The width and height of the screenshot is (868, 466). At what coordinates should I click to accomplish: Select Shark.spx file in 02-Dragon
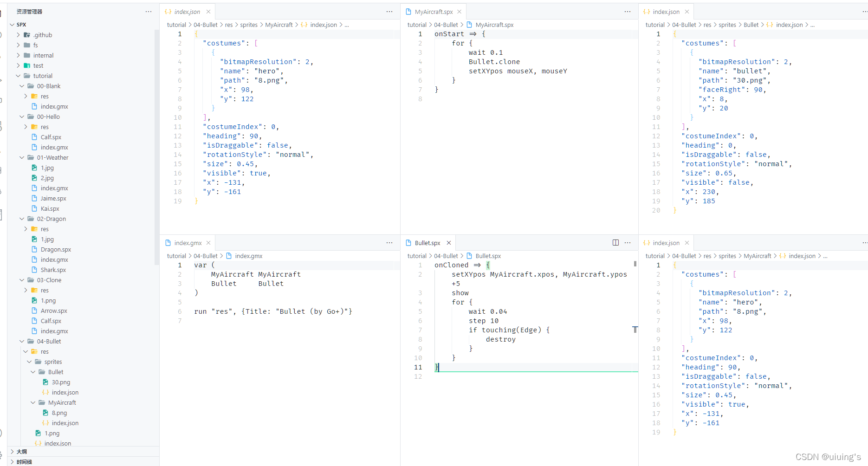(x=53, y=270)
